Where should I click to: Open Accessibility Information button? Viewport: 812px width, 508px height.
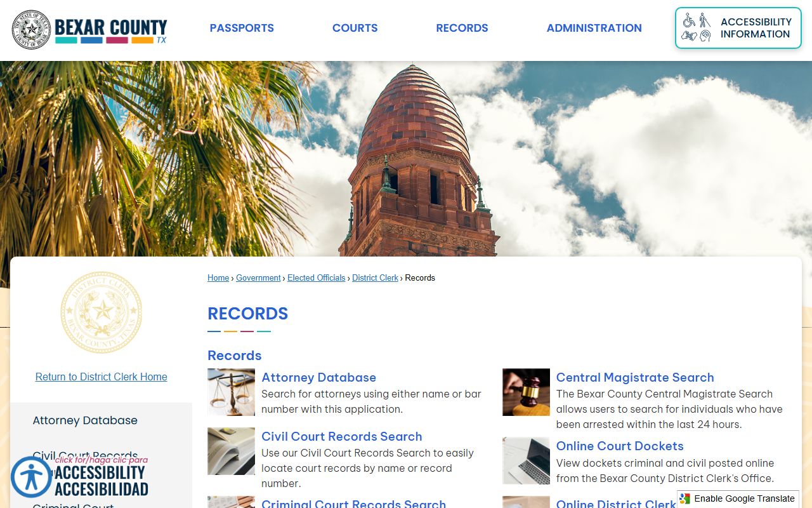(738, 28)
